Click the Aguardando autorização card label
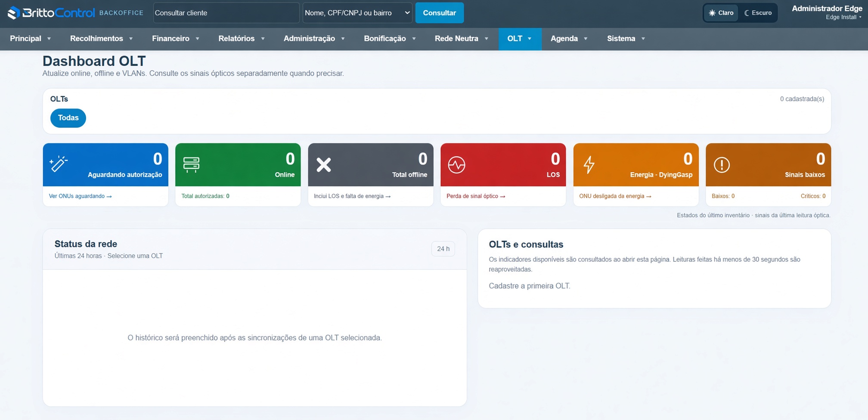868x420 pixels. pyautogui.click(x=125, y=175)
